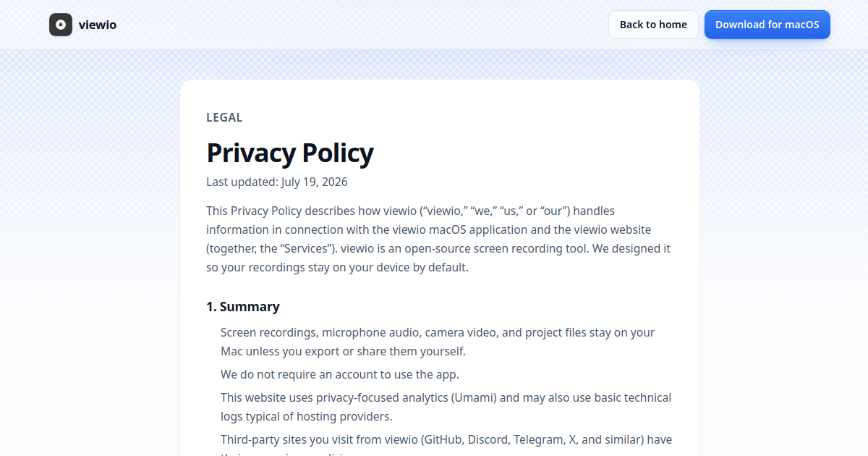Click the word Discord in third-party list
868x456 pixels.
point(488,440)
